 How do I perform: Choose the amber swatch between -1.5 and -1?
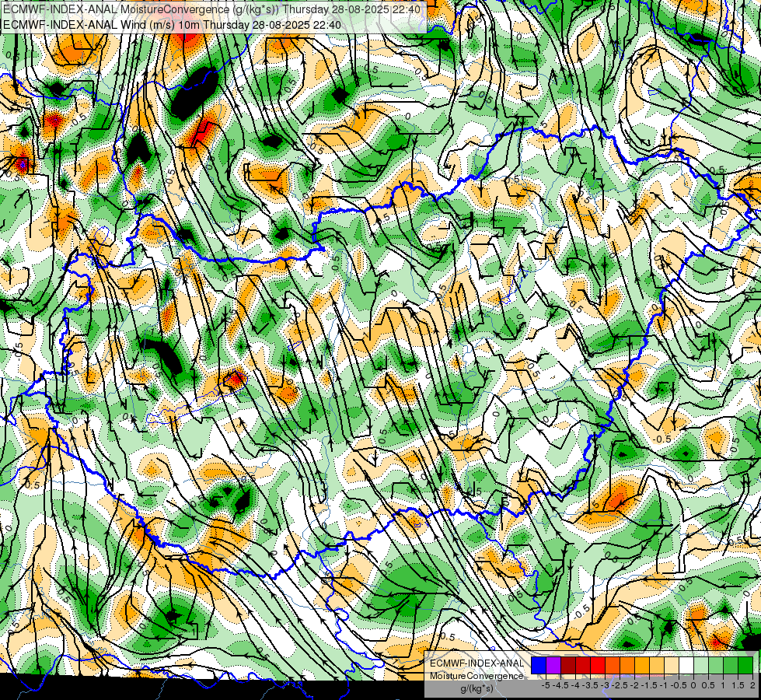(642, 666)
